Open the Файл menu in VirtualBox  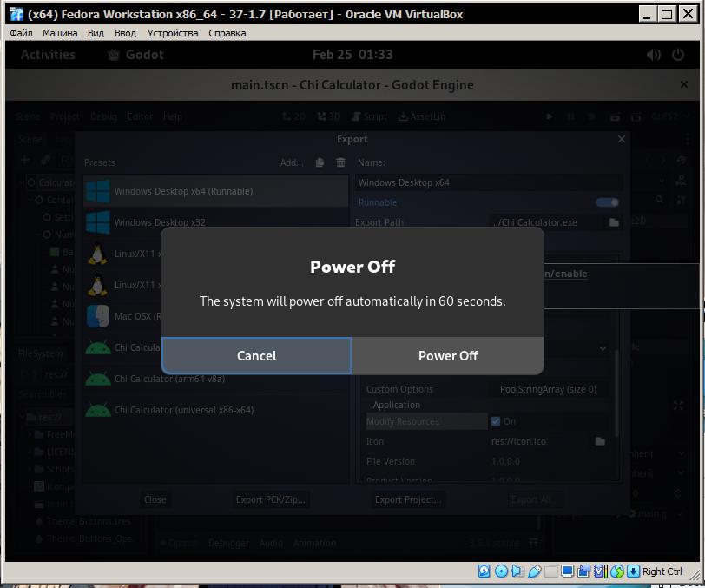click(21, 33)
